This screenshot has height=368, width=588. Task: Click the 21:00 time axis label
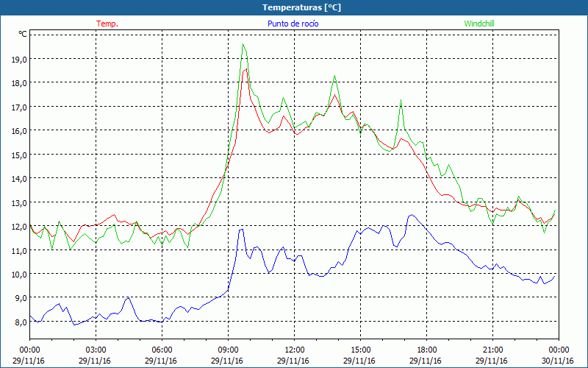point(492,350)
